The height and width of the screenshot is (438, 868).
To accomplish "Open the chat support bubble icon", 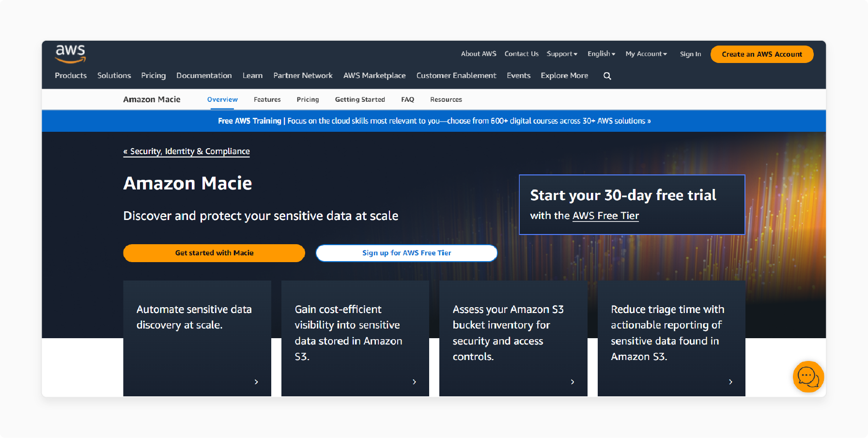I will point(808,376).
